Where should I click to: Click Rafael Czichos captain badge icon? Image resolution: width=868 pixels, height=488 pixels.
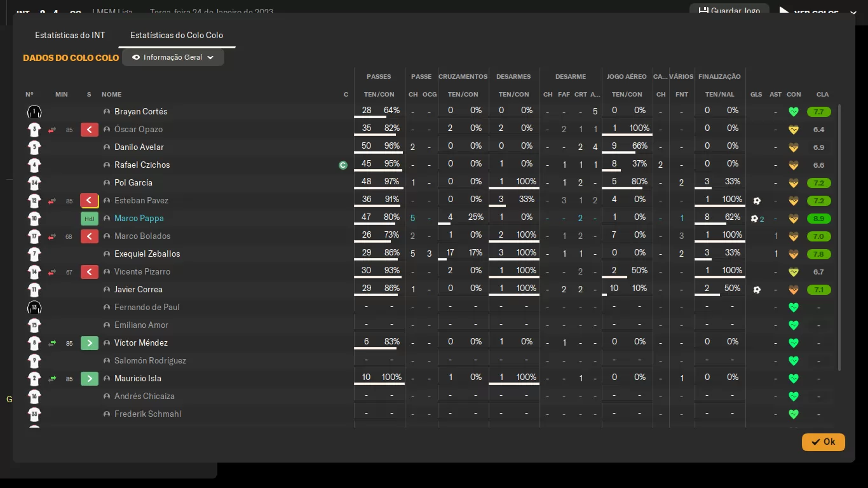coord(343,165)
